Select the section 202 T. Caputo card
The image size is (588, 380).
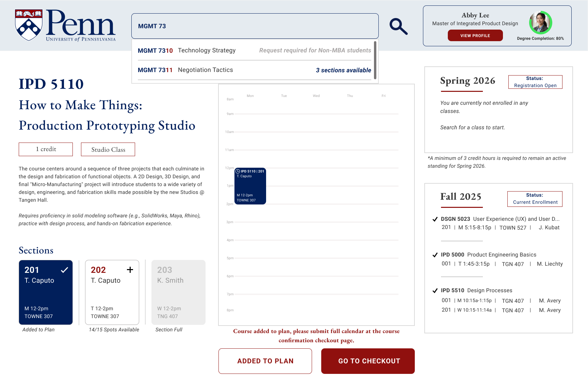pyautogui.click(x=112, y=293)
